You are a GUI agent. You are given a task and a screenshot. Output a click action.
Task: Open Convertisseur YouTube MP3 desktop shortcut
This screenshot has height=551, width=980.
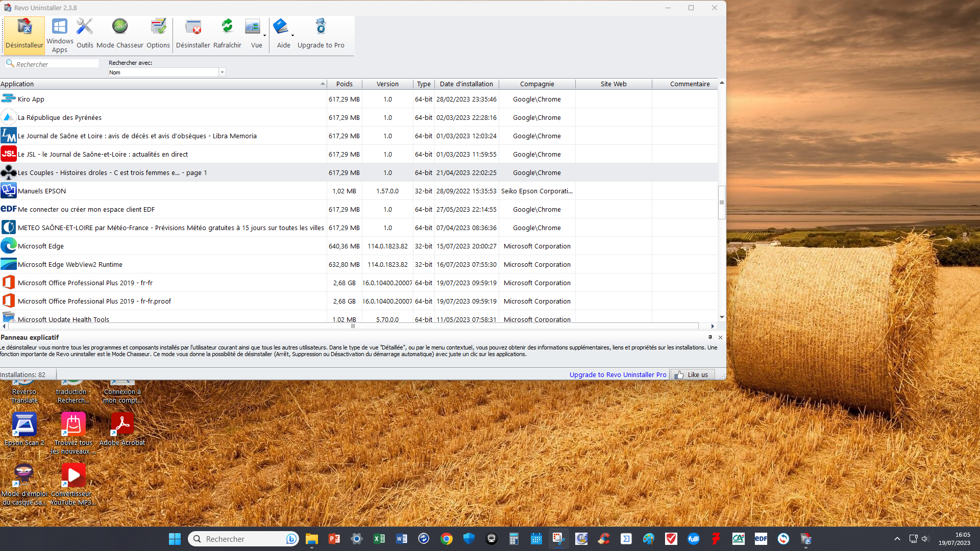73,484
